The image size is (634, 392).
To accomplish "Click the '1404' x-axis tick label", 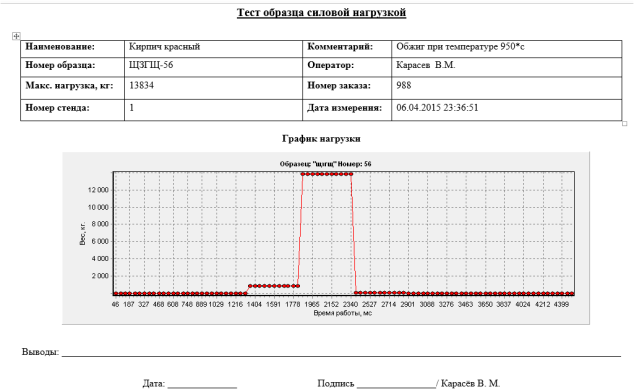I will (x=254, y=304).
